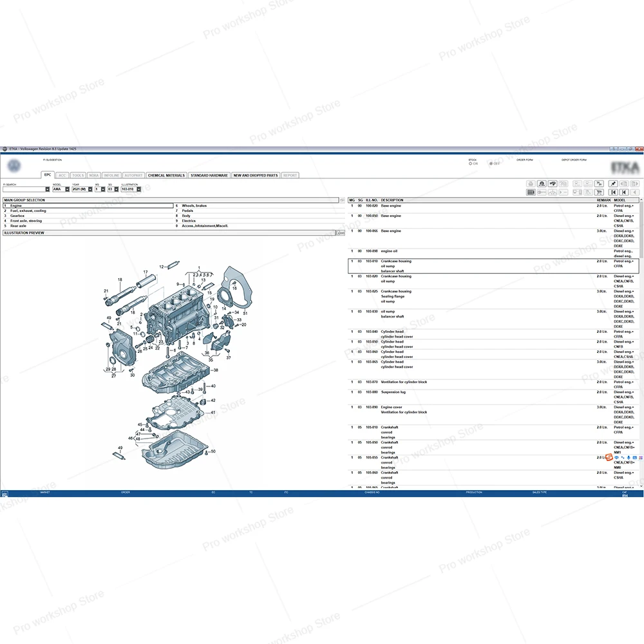Select main group Wheels, brakes
This screenshot has width=644, height=644.
[x=260, y=205]
